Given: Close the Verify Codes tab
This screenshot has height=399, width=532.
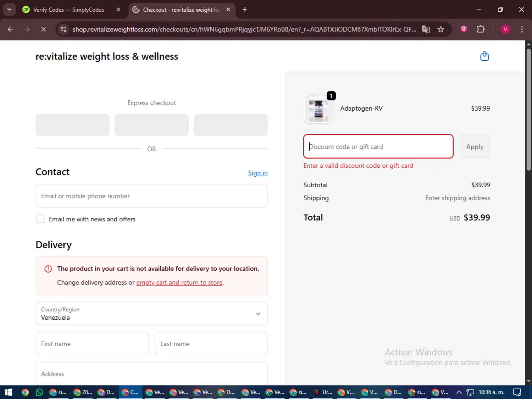Looking at the screenshot, I should coord(118,10).
